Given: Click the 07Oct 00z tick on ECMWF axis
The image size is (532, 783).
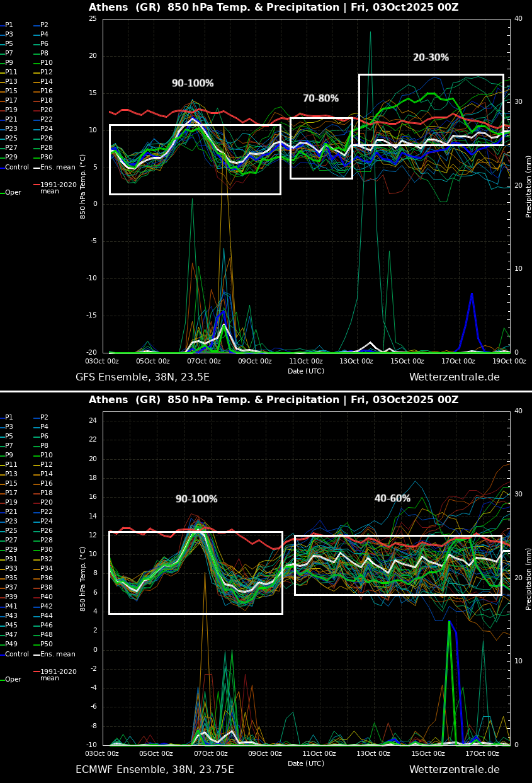Looking at the screenshot, I should 210,753.
